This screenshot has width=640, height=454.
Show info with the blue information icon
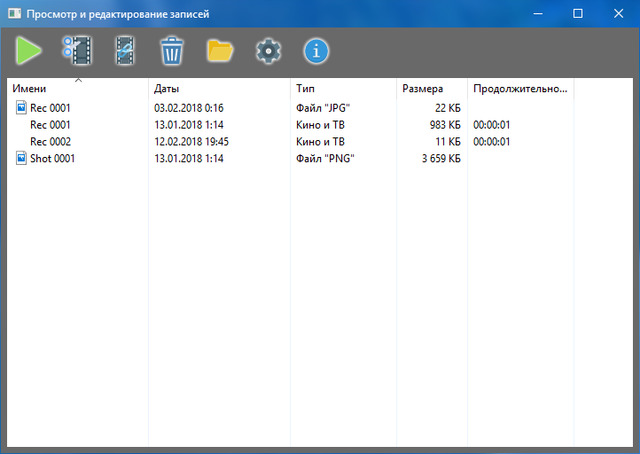coord(316,50)
